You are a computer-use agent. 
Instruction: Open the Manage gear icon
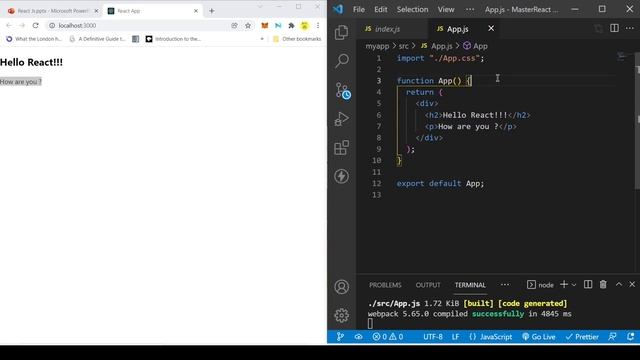(342, 315)
